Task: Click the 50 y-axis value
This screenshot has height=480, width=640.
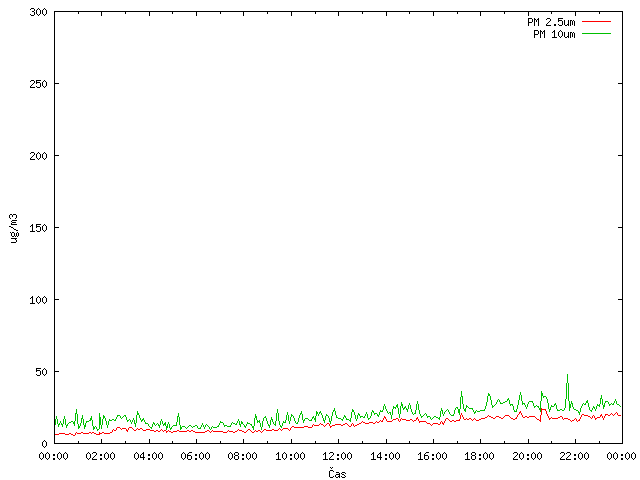Action: [x=41, y=372]
